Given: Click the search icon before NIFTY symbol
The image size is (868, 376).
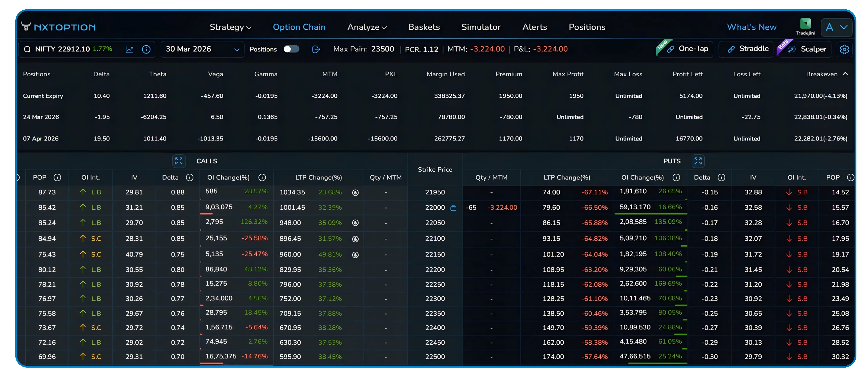Looking at the screenshot, I should (27, 49).
